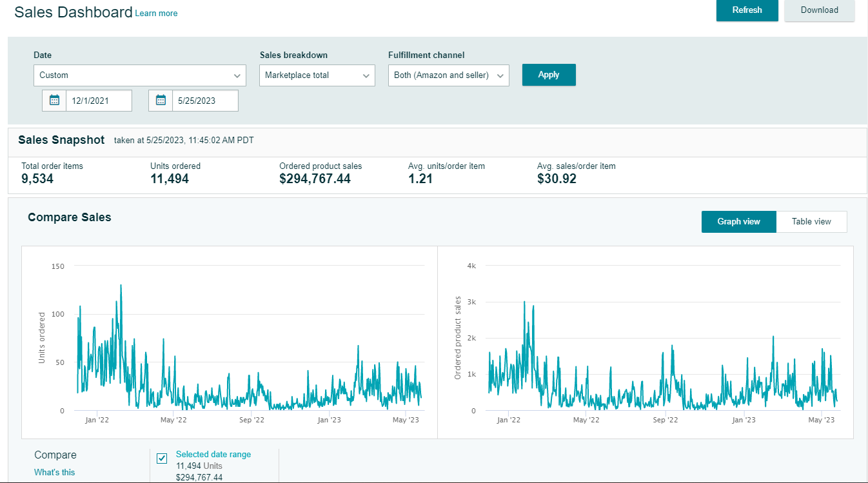
Task: Select the Graph view tab
Action: coord(738,221)
